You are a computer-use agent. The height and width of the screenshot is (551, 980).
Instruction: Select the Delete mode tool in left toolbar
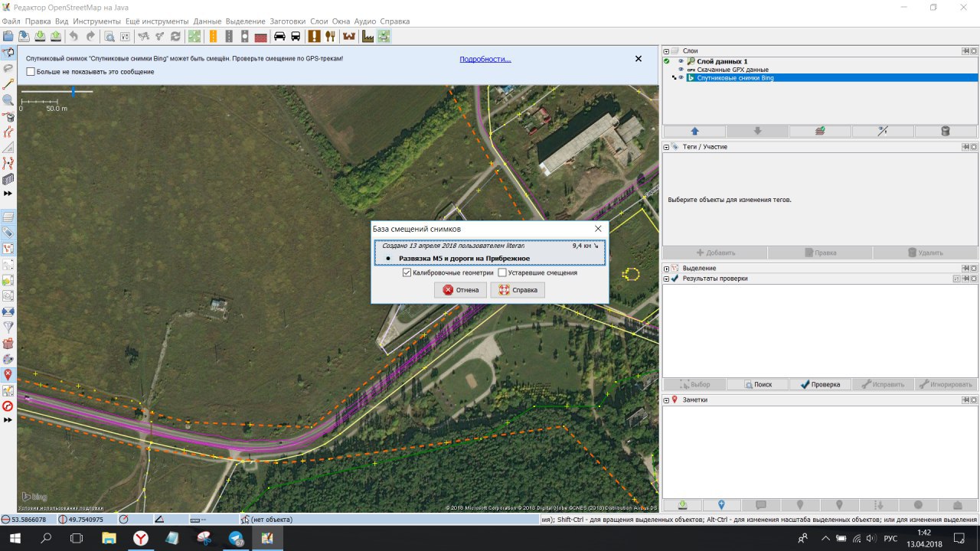[x=8, y=116]
